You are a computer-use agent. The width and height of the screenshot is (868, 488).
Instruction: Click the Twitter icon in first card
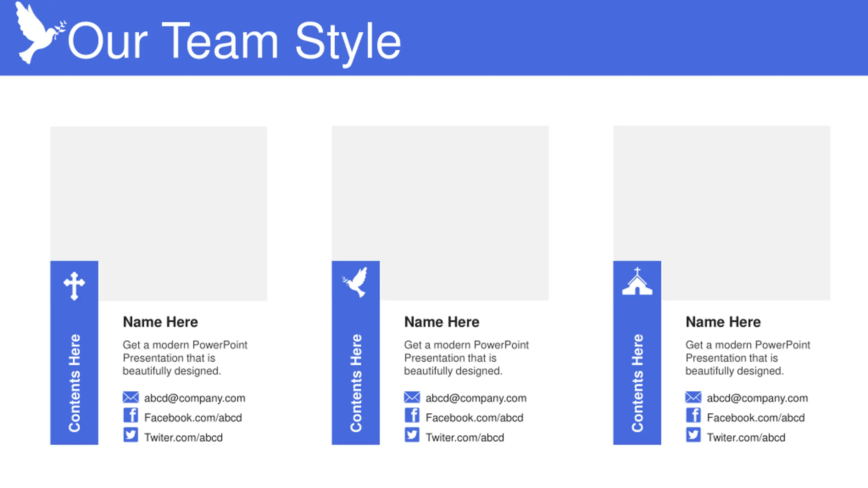(x=131, y=435)
